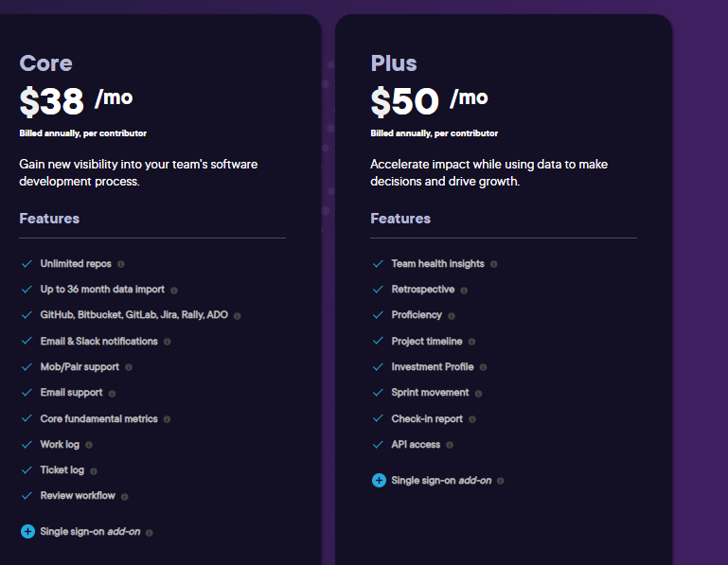Open info icon next to Proficiency

click(452, 316)
